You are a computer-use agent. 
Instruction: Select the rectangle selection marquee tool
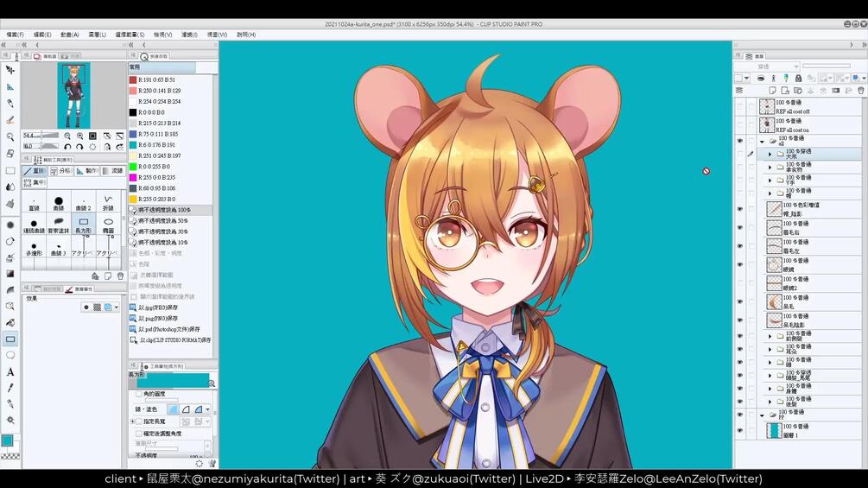point(10,170)
